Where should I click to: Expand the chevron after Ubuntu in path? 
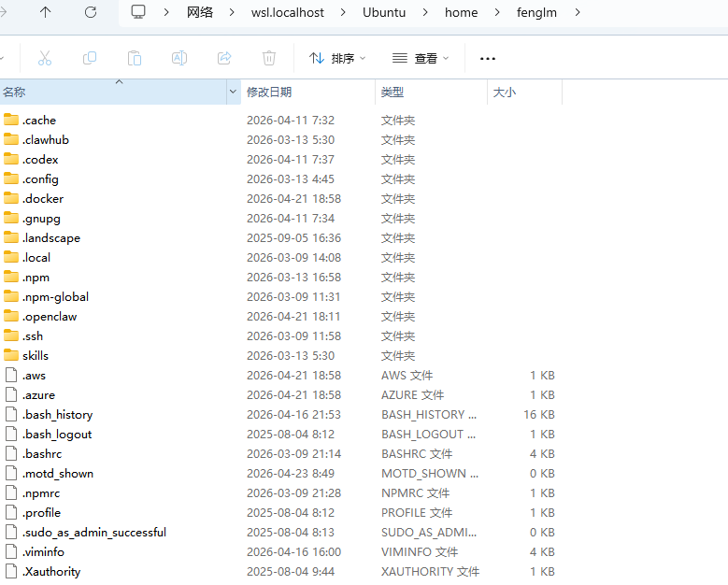(425, 12)
